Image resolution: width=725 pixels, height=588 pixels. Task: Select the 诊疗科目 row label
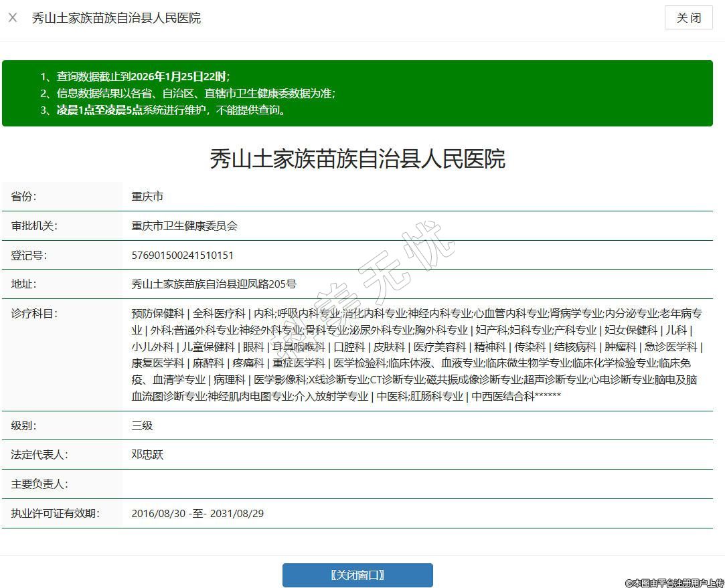(x=34, y=313)
